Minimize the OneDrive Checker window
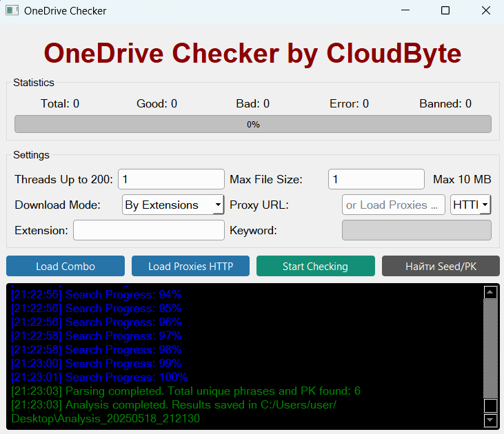This screenshot has width=504, height=434. coord(405,10)
